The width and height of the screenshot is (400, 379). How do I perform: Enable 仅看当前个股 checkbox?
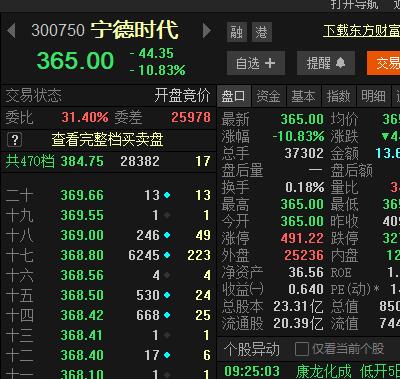point(302,349)
